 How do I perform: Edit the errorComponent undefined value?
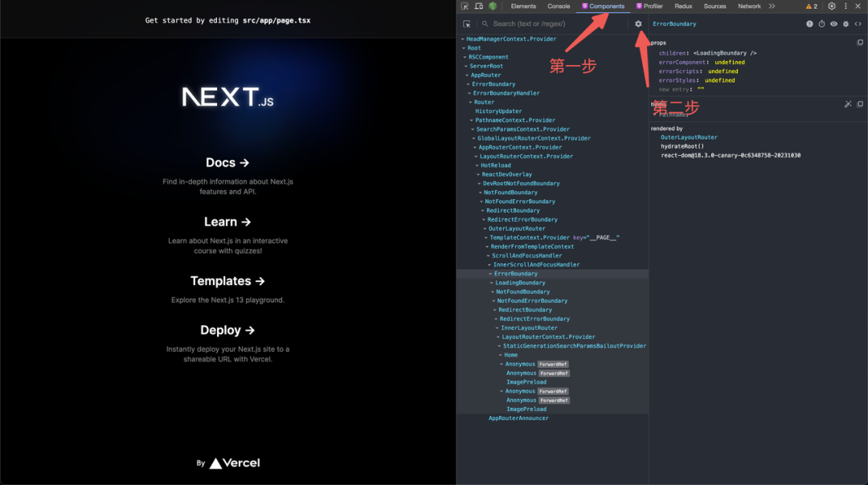click(x=730, y=63)
